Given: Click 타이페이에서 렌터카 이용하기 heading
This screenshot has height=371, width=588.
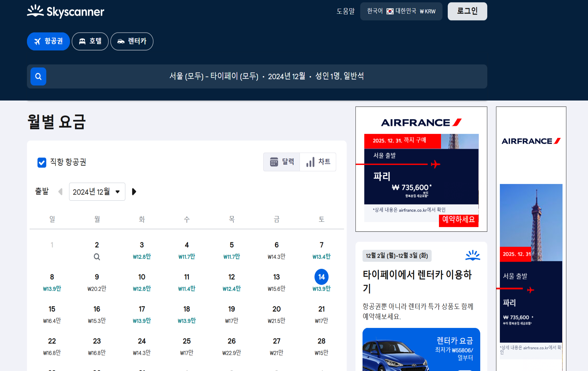Looking at the screenshot, I should tap(417, 281).
